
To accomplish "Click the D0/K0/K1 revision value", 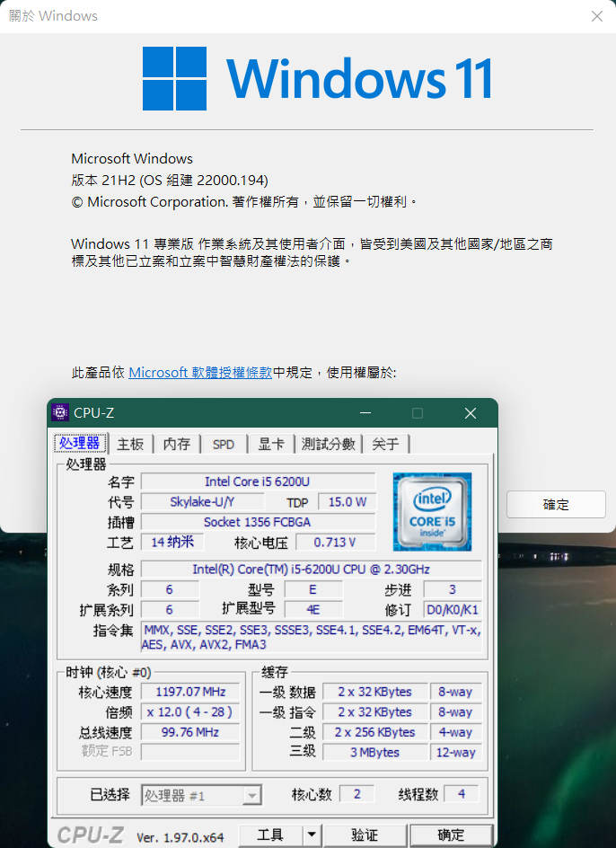I will tap(453, 610).
